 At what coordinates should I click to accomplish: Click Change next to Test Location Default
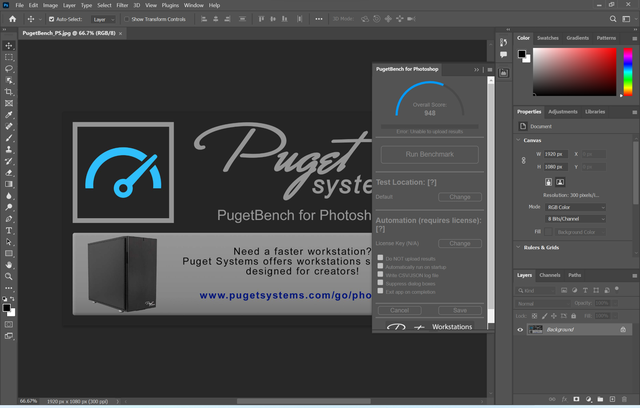click(460, 197)
